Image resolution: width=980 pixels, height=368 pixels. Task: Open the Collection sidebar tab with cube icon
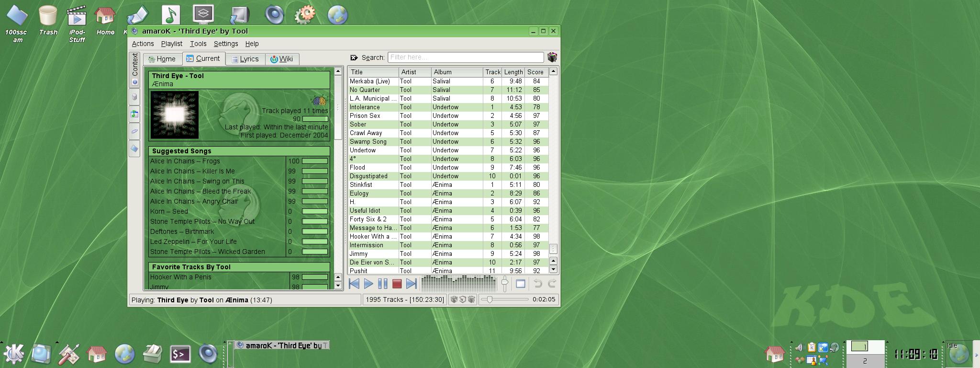point(134,97)
